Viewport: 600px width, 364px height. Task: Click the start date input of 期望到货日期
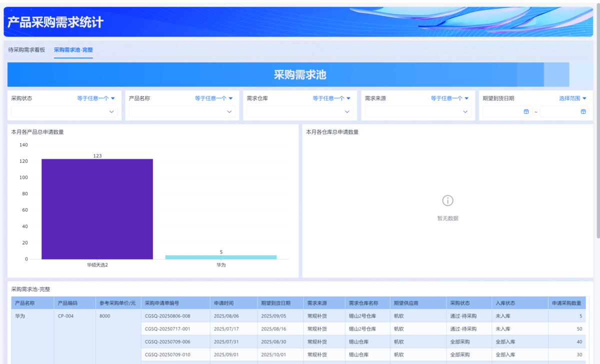[x=507, y=112]
